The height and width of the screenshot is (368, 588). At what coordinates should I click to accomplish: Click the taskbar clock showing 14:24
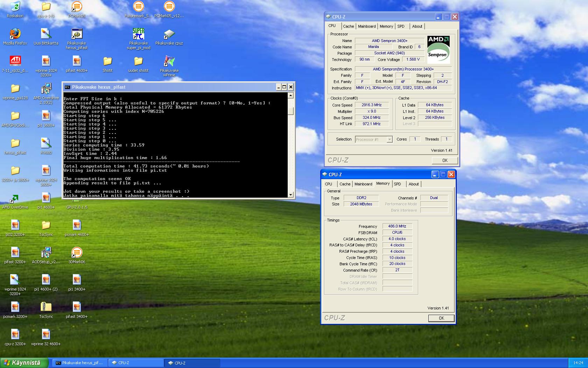578,363
